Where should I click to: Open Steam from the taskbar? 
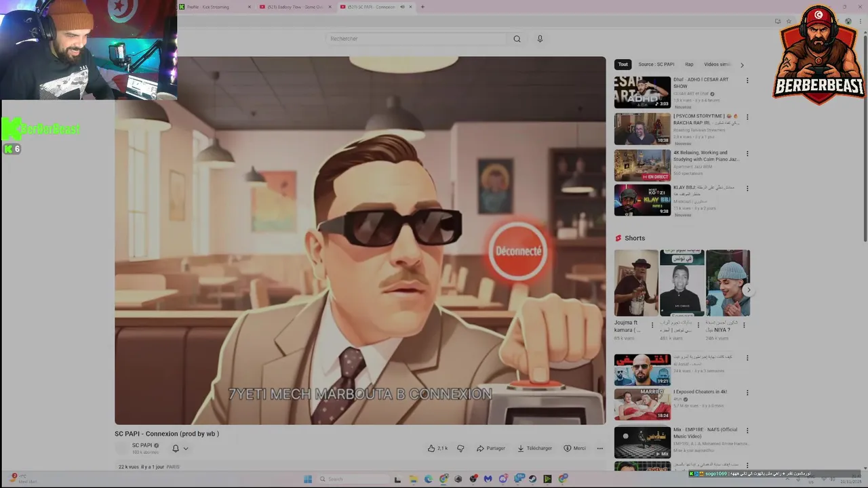[533, 479]
